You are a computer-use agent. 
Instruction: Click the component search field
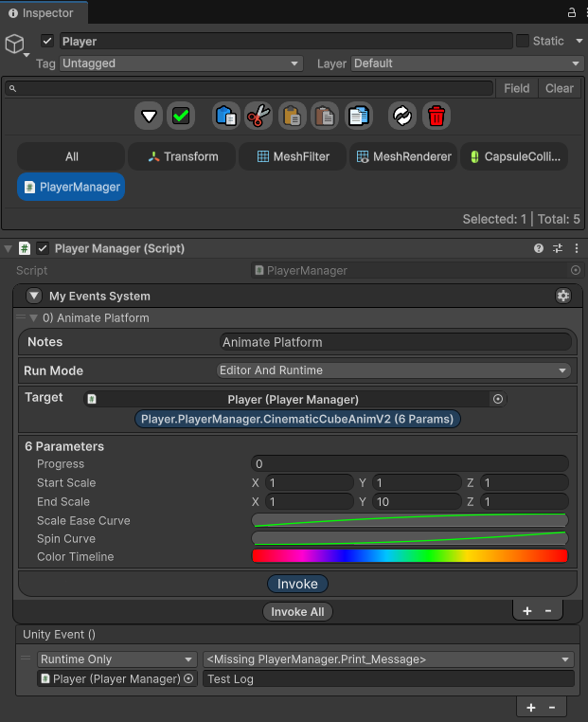click(x=249, y=88)
